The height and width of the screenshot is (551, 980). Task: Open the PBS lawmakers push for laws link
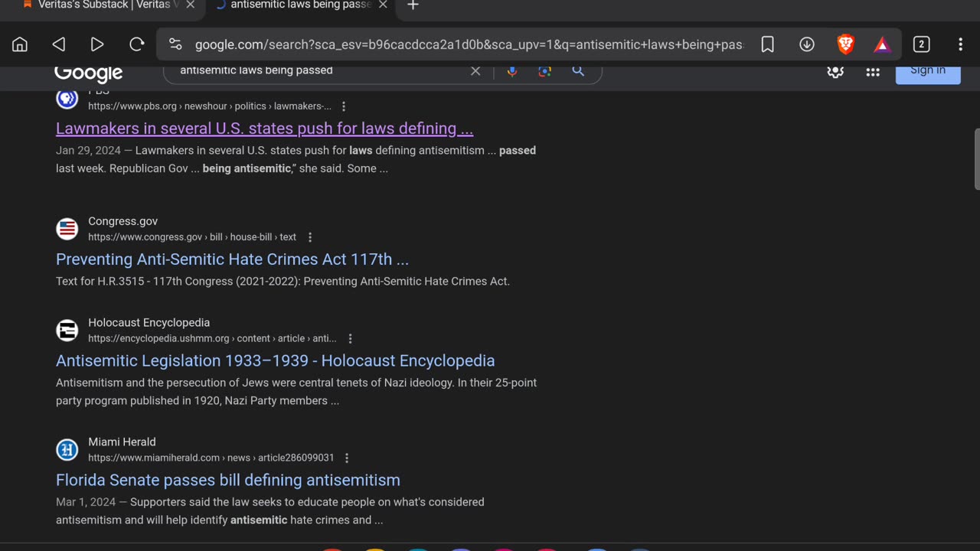coord(264,128)
